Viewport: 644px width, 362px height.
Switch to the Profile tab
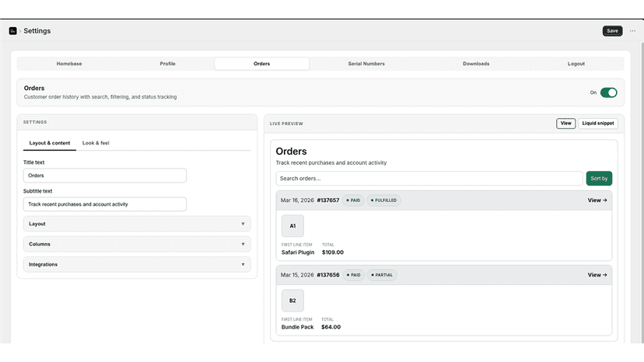(x=167, y=64)
